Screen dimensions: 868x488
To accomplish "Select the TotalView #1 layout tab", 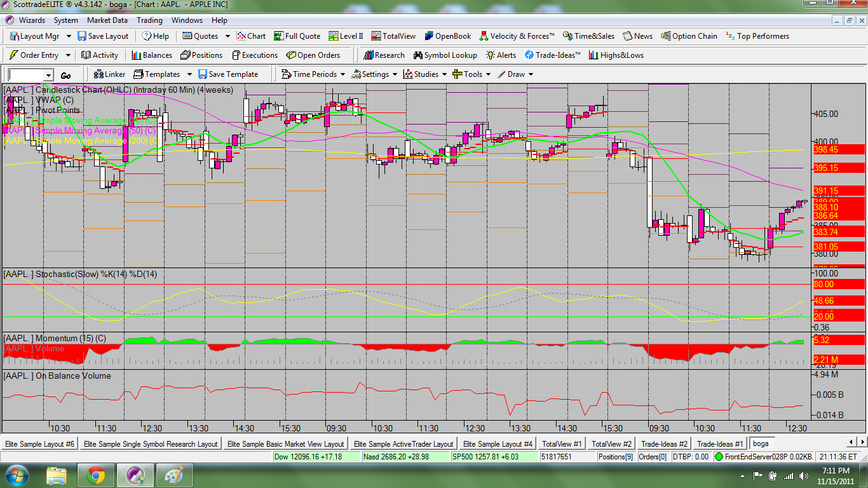I will tap(562, 444).
